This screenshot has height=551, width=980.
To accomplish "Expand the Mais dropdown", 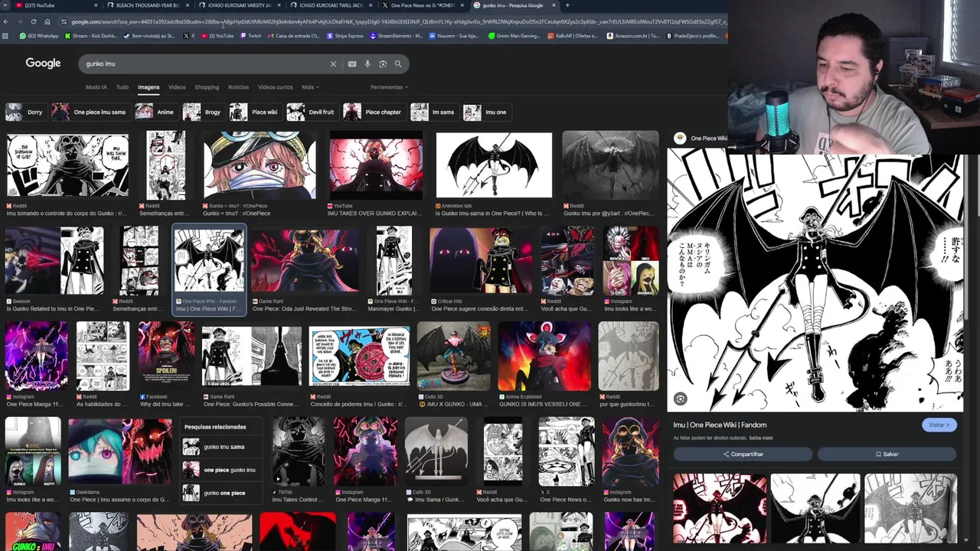I will pyautogui.click(x=309, y=87).
